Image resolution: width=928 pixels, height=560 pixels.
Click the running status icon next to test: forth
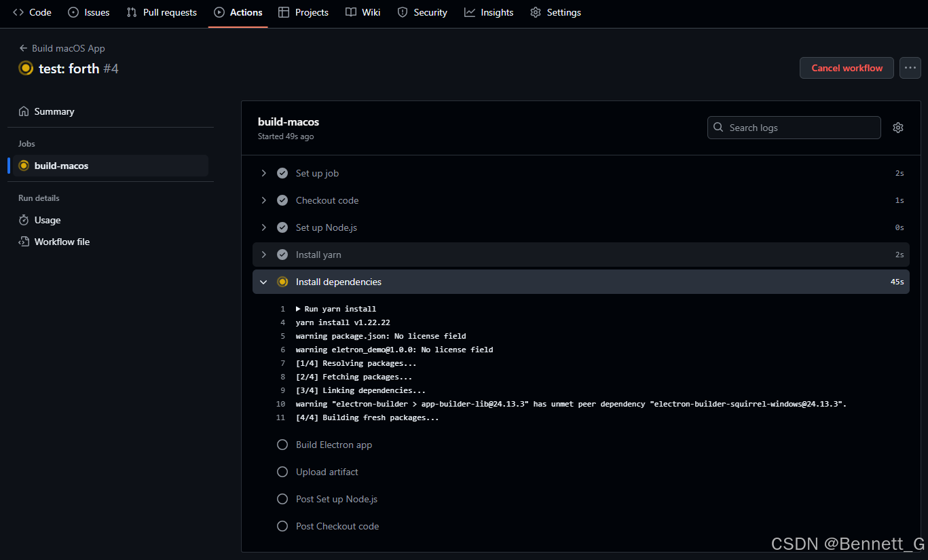click(26, 68)
